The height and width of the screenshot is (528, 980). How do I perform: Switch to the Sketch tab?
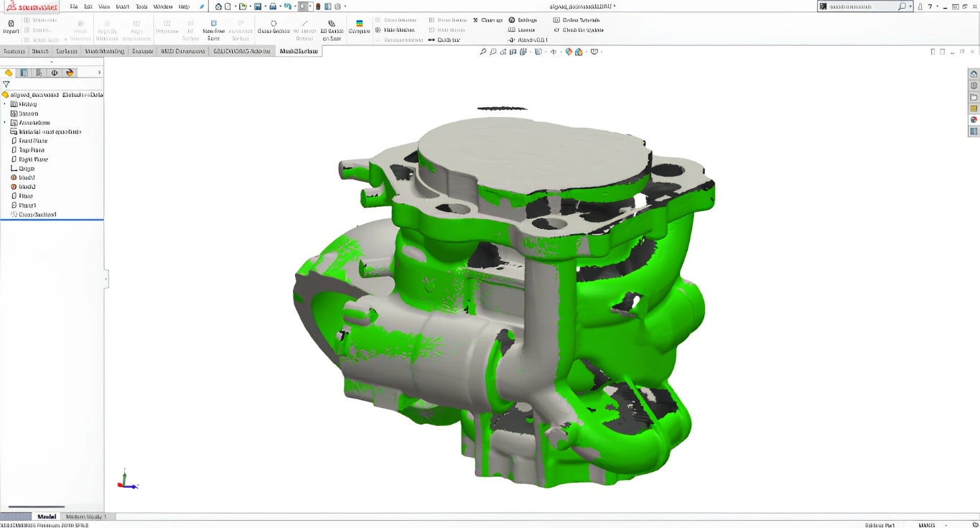click(40, 51)
